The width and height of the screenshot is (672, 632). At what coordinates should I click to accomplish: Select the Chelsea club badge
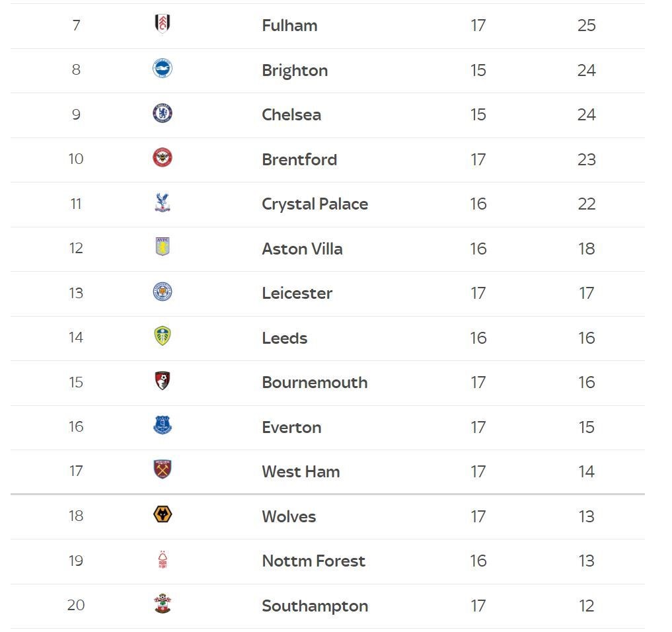point(162,114)
